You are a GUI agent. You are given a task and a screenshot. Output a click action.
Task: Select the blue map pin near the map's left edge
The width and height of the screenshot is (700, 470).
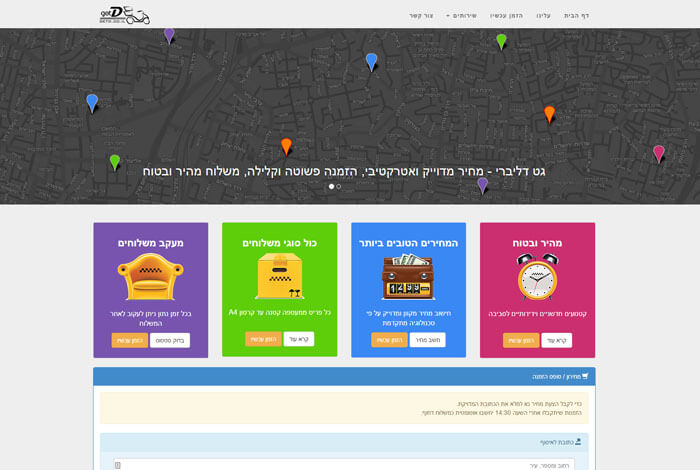[x=92, y=104]
